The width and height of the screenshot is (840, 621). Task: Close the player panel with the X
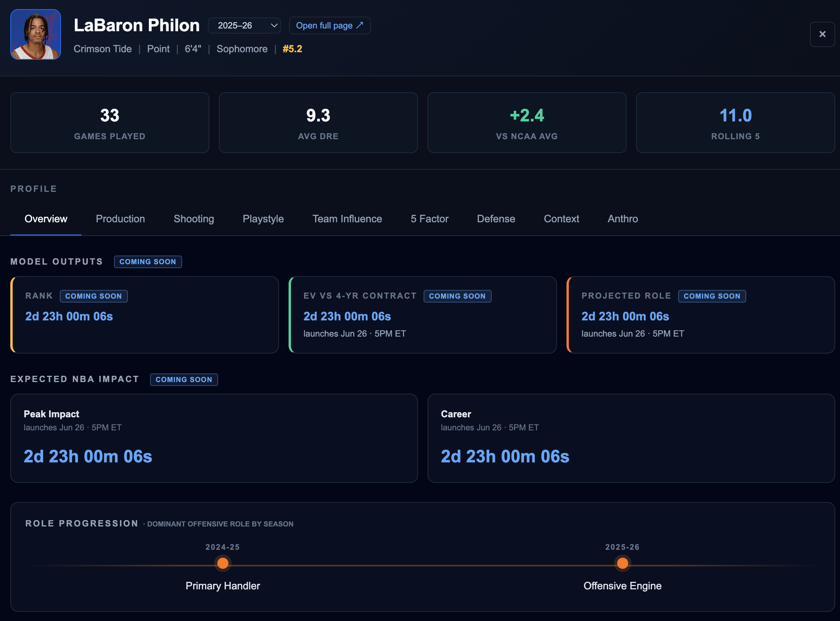pyautogui.click(x=822, y=34)
